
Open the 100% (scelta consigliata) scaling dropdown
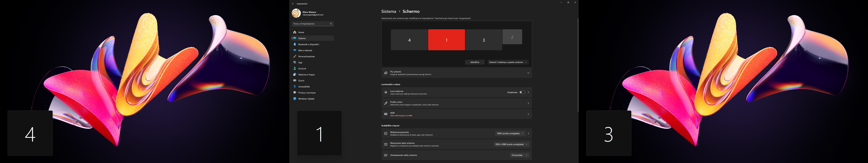(x=510, y=134)
